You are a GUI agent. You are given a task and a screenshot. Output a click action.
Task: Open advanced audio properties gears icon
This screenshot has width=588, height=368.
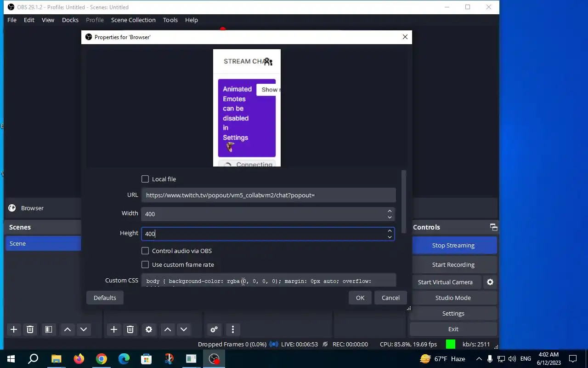pos(214,329)
